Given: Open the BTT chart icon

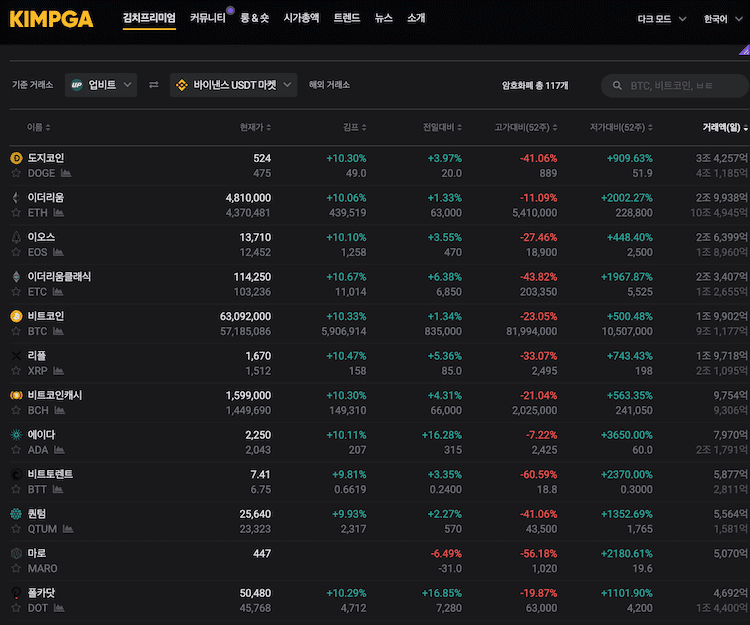Looking at the screenshot, I should pyautogui.click(x=58, y=489).
